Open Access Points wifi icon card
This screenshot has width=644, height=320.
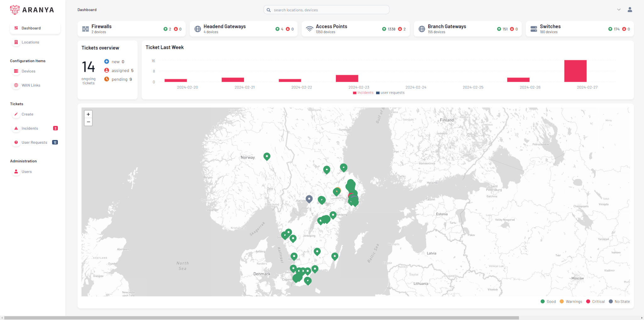[x=309, y=29]
